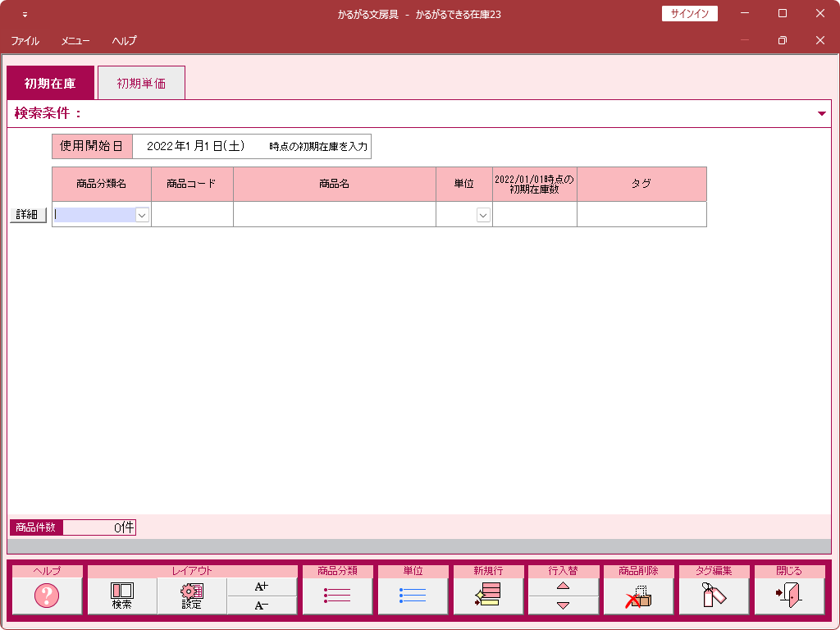Screen dimensions: 840x630
Task: Switch to the 初期単価 tab
Action: [141, 83]
